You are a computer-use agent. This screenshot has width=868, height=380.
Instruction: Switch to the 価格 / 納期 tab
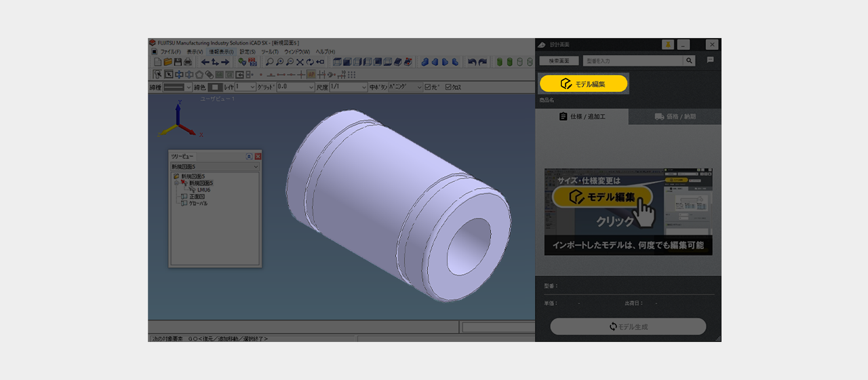pyautogui.click(x=675, y=117)
